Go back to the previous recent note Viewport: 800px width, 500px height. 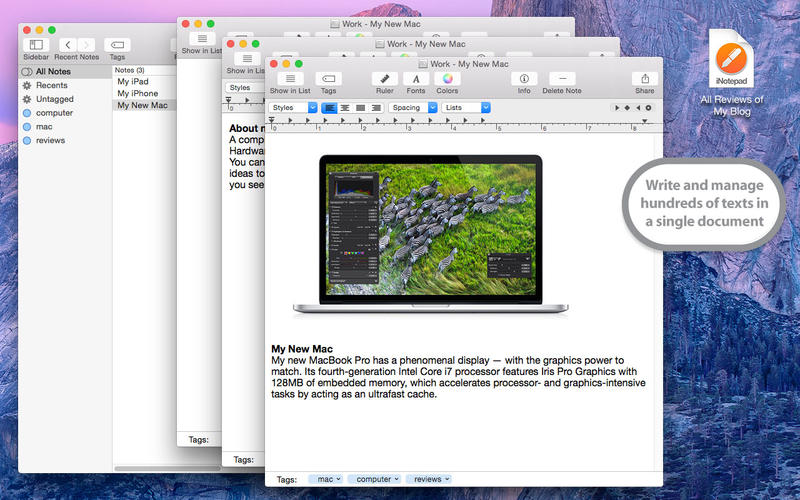pyautogui.click(x=67, y=45)
